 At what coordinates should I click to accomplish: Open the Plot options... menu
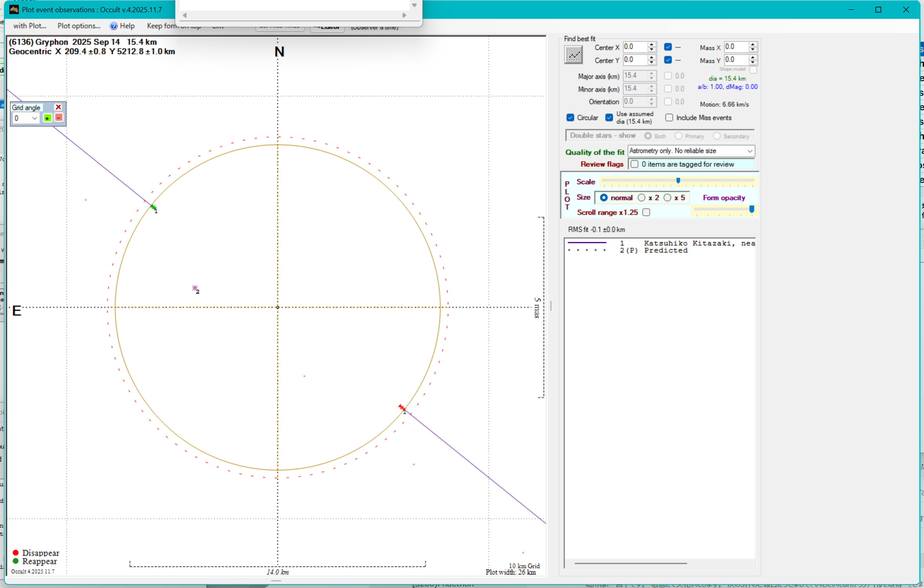pos(79,26)
